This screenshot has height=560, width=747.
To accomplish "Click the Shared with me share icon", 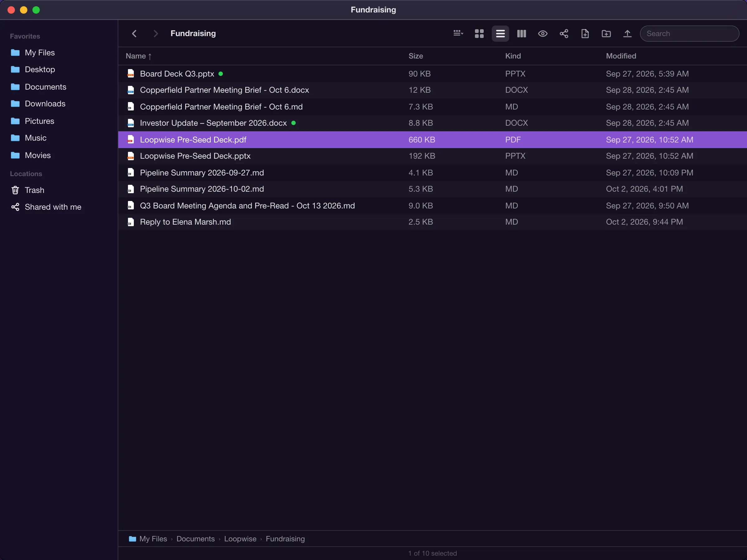I will 15,207.
